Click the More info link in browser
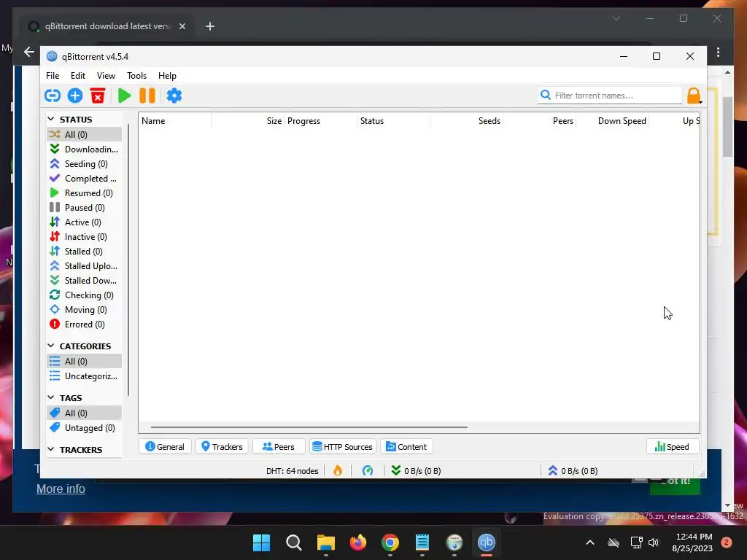Screen dimensions: 747x560 61,489
